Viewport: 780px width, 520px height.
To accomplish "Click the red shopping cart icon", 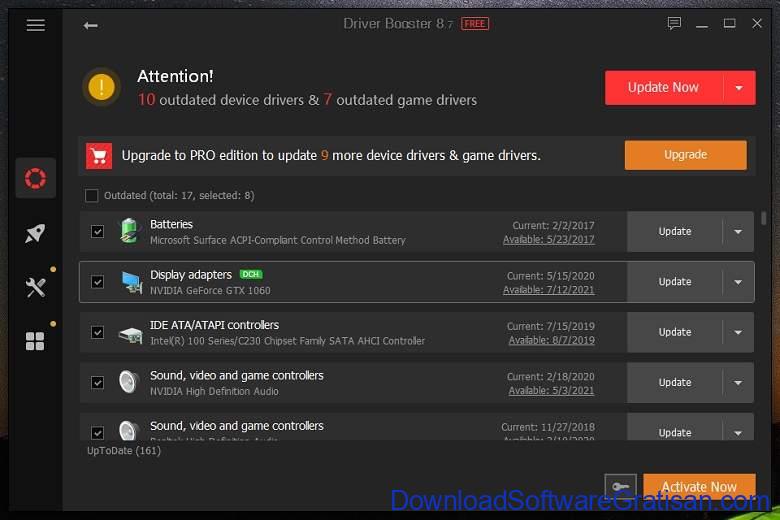I will (x=99, y=156).
